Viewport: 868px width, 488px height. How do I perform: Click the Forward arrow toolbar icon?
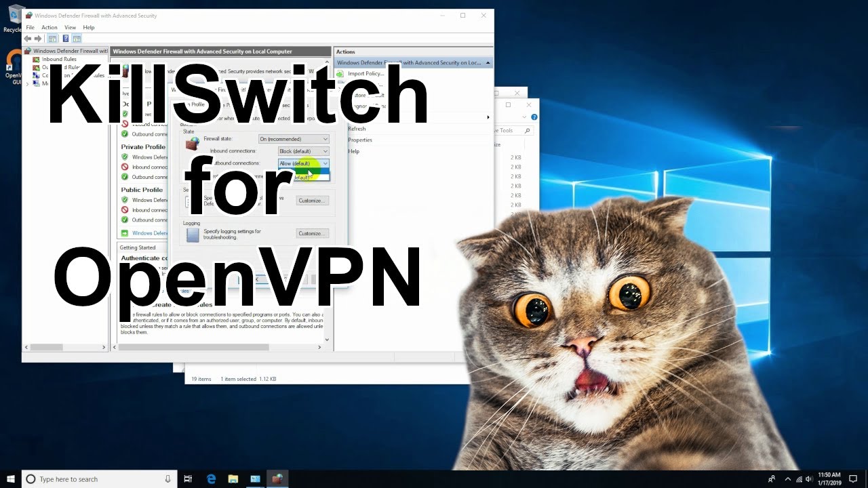click(x=38, y=39)
